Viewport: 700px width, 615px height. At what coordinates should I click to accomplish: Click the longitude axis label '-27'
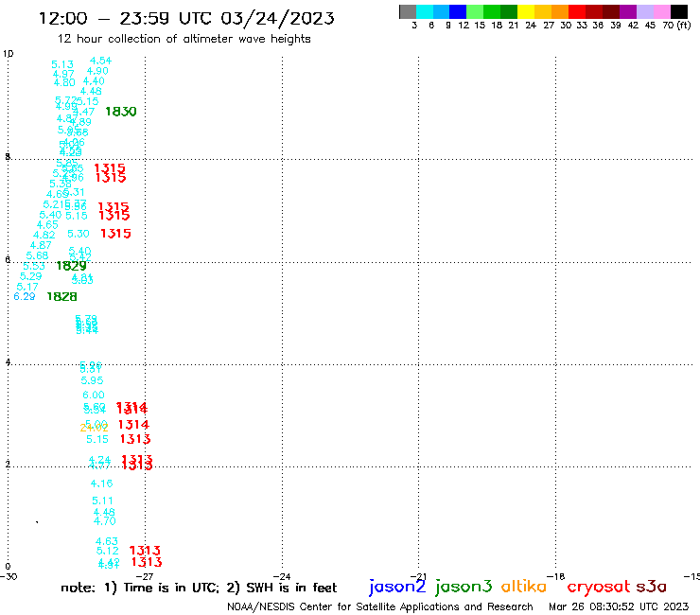click(x=145, y=576)
